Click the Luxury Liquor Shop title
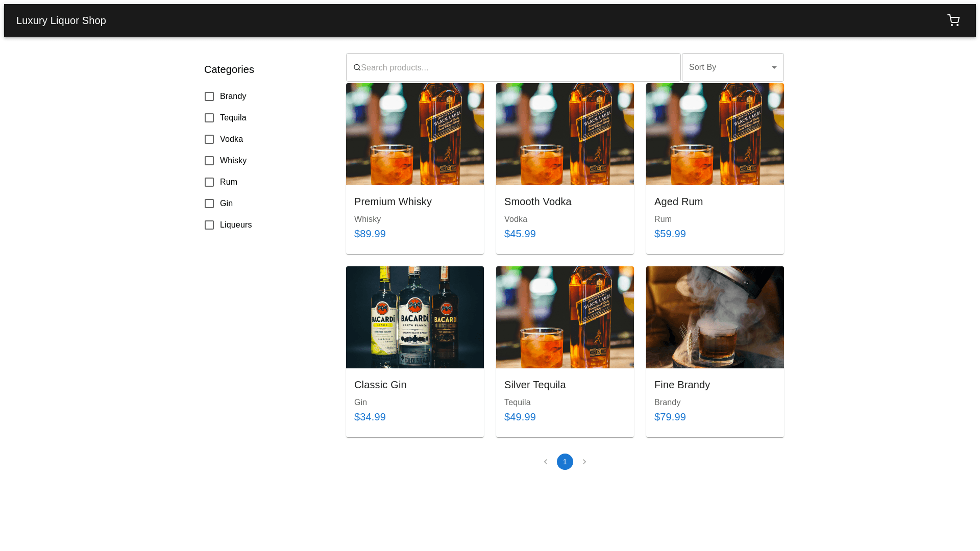This screenshot has width=980, height=551. [61, 20]
